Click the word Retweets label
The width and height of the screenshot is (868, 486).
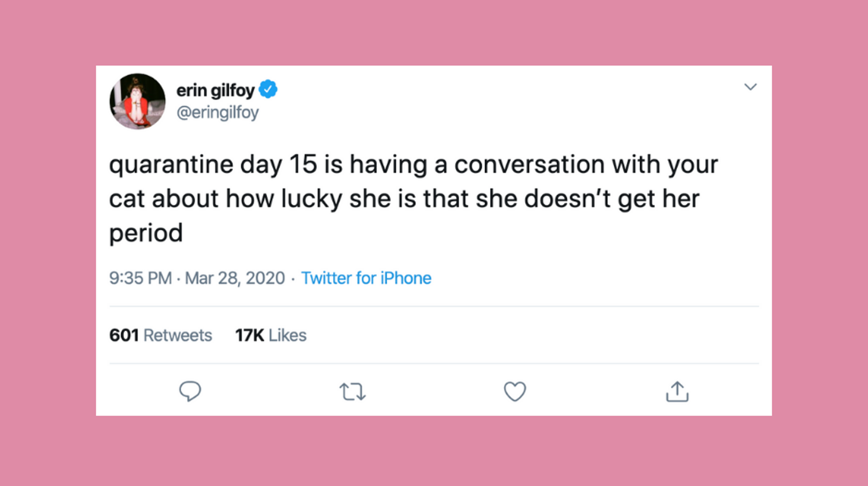click(178, 335)
